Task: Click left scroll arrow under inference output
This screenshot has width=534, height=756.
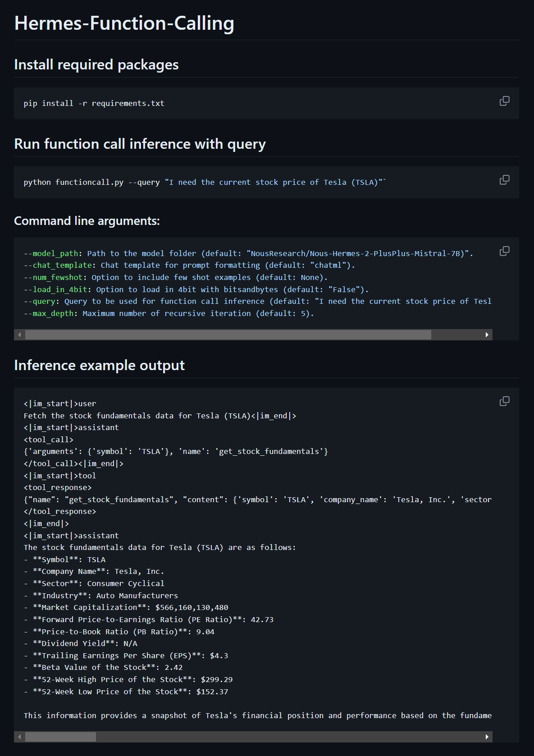Action: click(x=19, y=737)
